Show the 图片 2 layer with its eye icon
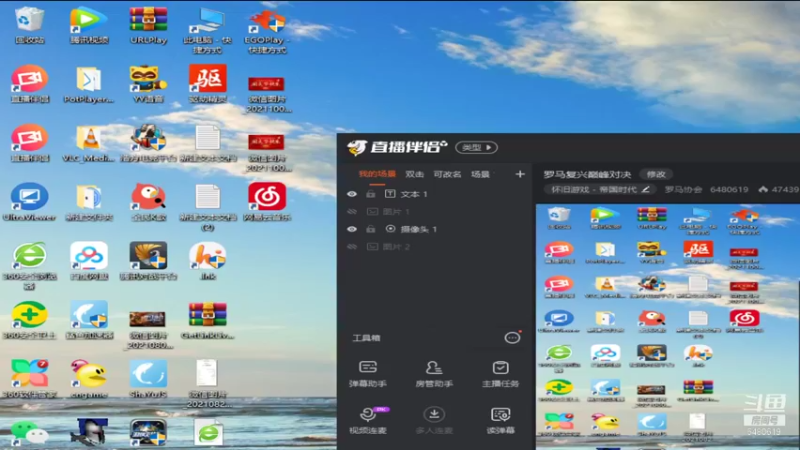This screenshot has height=450, width=800. (x=352, y=247)
